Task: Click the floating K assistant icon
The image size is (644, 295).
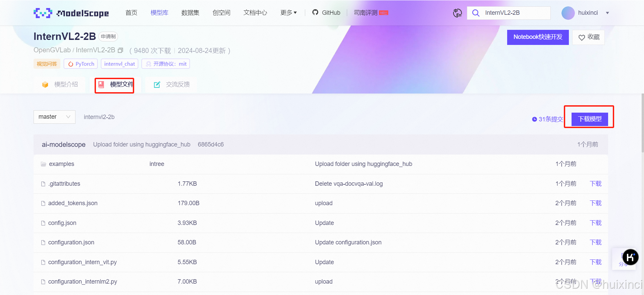Action: click(630, 257)
